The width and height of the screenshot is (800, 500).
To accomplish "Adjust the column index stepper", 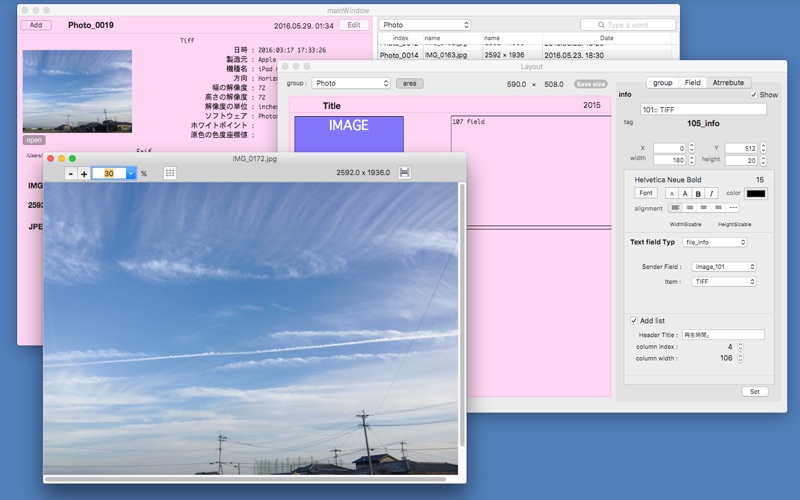I will (740, 346).
